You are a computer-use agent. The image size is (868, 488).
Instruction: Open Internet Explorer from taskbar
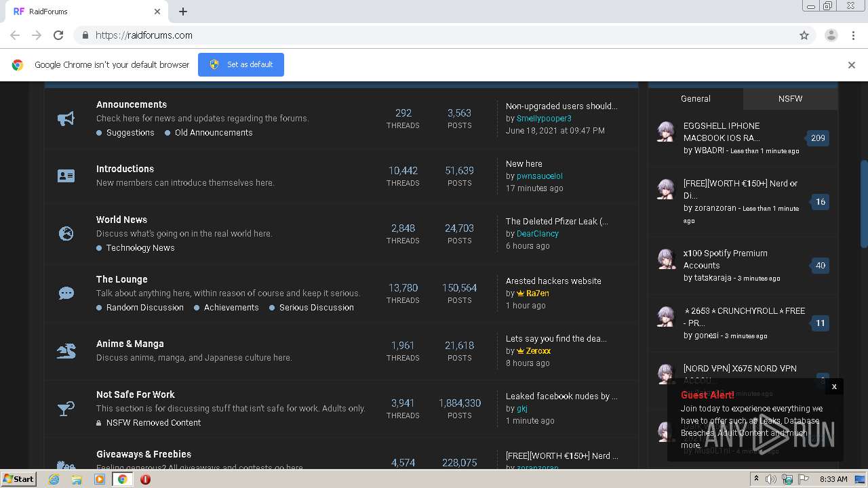tap(54, 479)
